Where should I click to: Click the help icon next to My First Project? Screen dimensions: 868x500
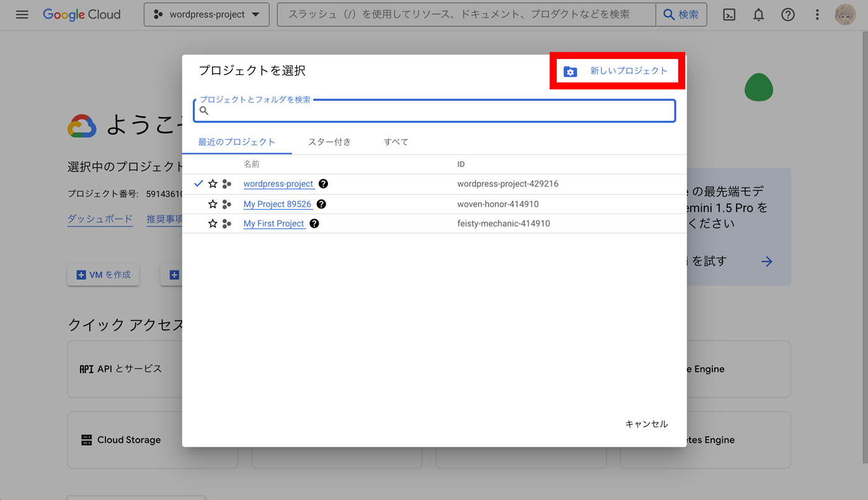[314, 223]
